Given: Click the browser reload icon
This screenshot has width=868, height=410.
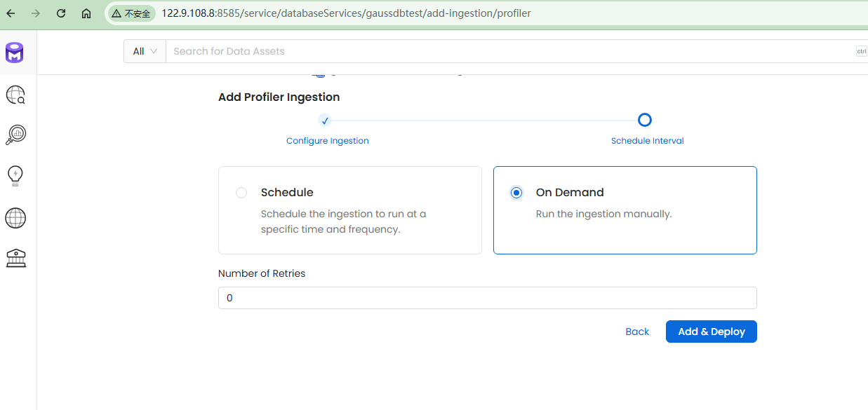Looking at the screenshot, I should (x=61, y=13).
